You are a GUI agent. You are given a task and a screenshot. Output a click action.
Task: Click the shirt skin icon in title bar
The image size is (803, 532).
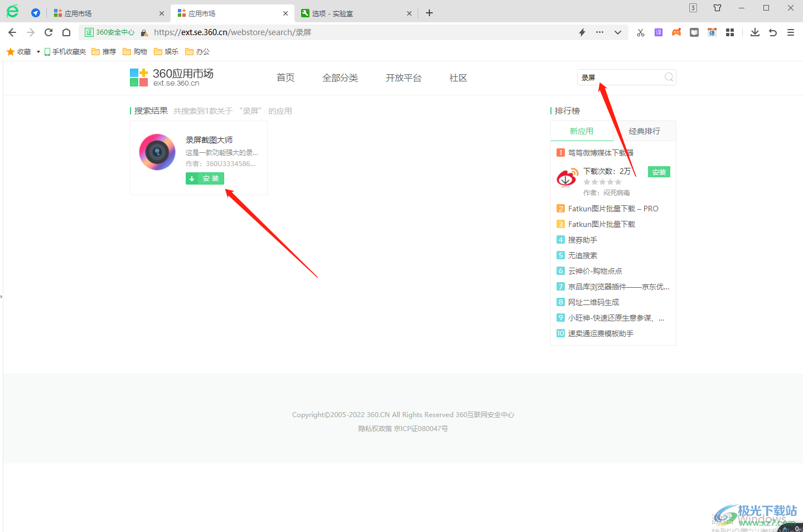pos(718,8)
